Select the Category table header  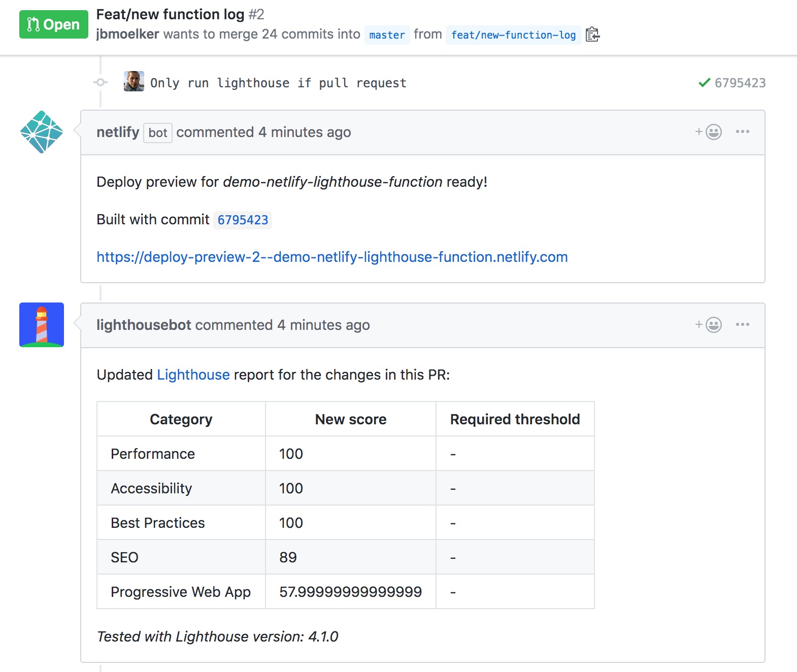coord(181,419)
